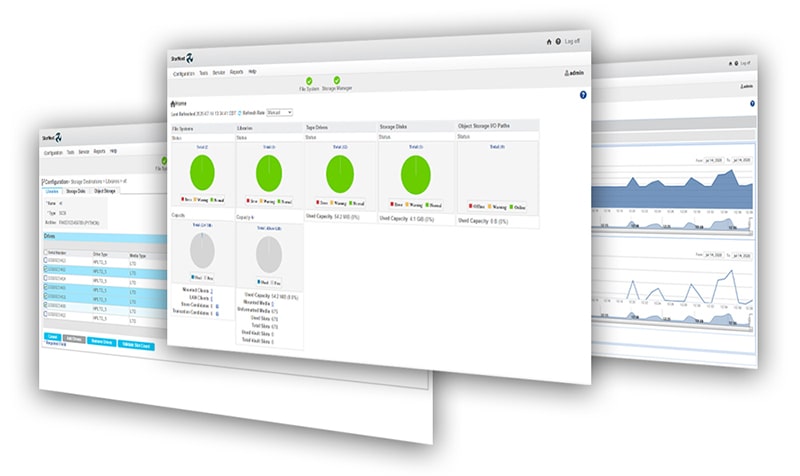
Task: Click the refresh icon next to Refresh Rate
Action: [x=240, y=112]
